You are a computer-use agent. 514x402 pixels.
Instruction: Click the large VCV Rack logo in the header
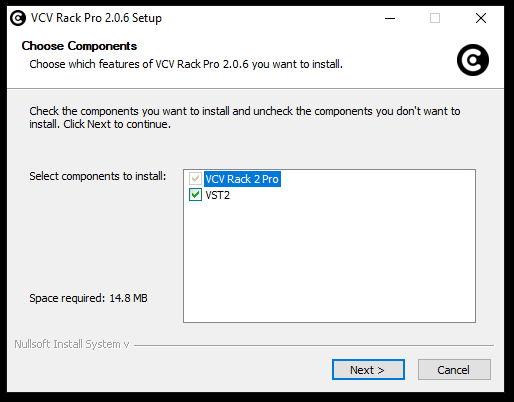473,60
